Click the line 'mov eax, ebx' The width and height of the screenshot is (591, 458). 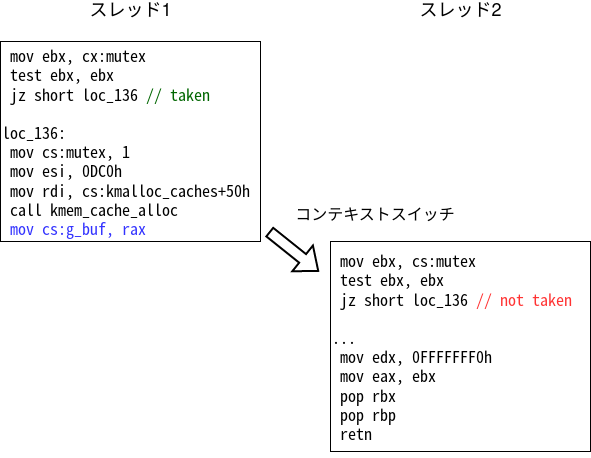click(x=387, y=377)
